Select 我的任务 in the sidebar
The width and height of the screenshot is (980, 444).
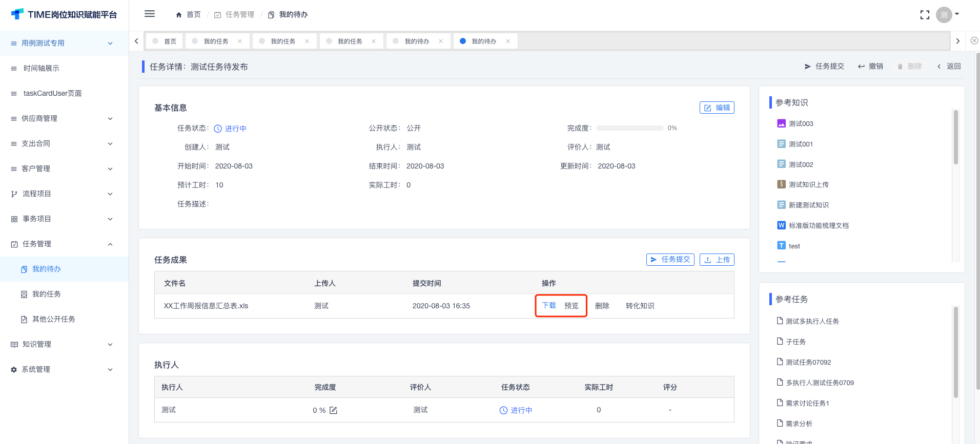point(64,294)
